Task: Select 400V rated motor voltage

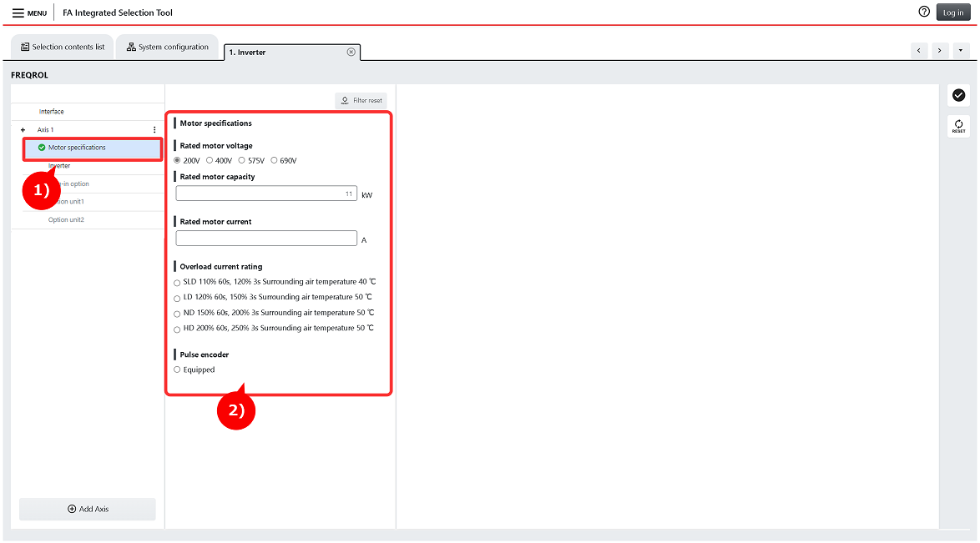Action: [x=210, y=161]
